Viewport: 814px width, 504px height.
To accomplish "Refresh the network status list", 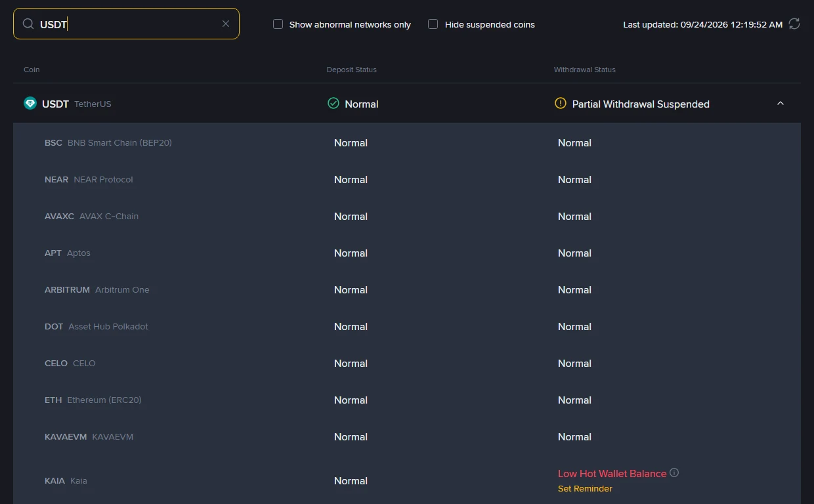I will click(x=794, y=24).
